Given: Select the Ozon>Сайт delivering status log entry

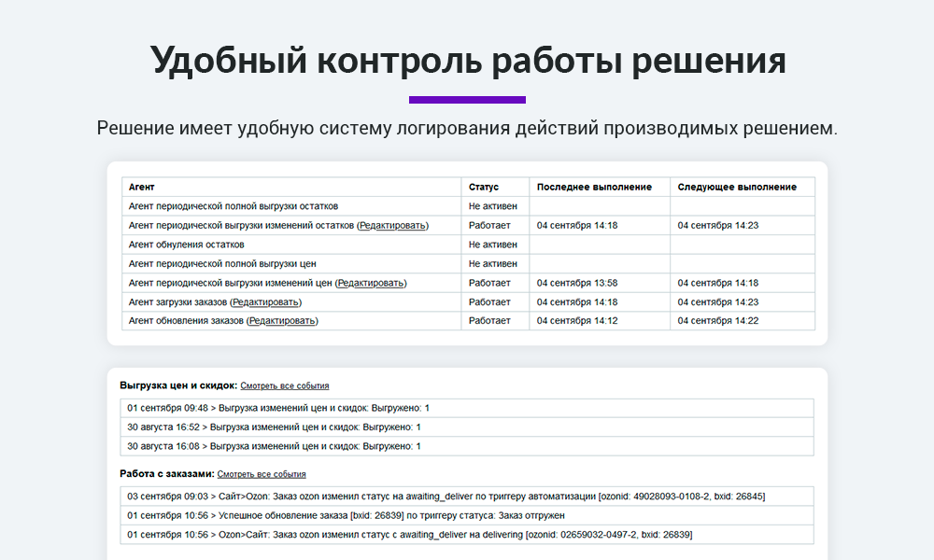Looking at the screenshot, I should 409,535.
